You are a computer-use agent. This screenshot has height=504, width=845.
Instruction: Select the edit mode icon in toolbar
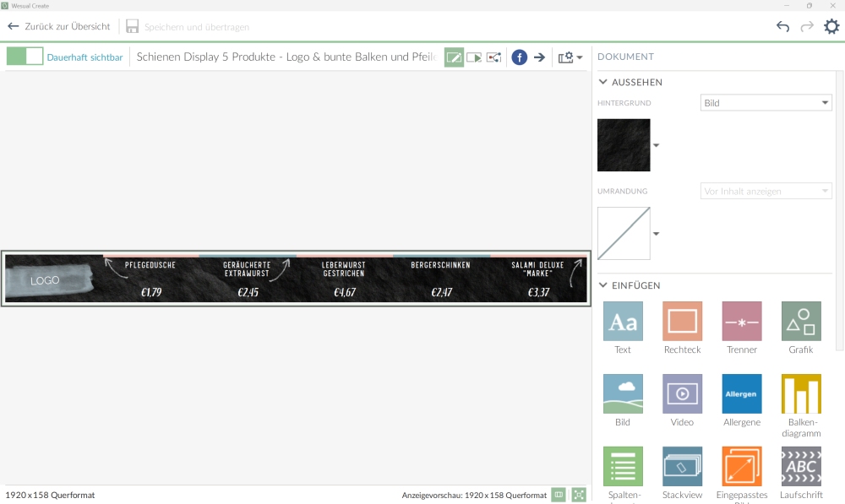pyautogui.click(x=454, y=57)
